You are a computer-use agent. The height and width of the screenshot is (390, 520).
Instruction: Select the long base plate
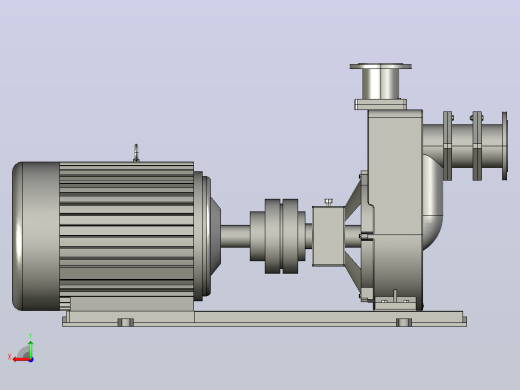click(264, 319)
